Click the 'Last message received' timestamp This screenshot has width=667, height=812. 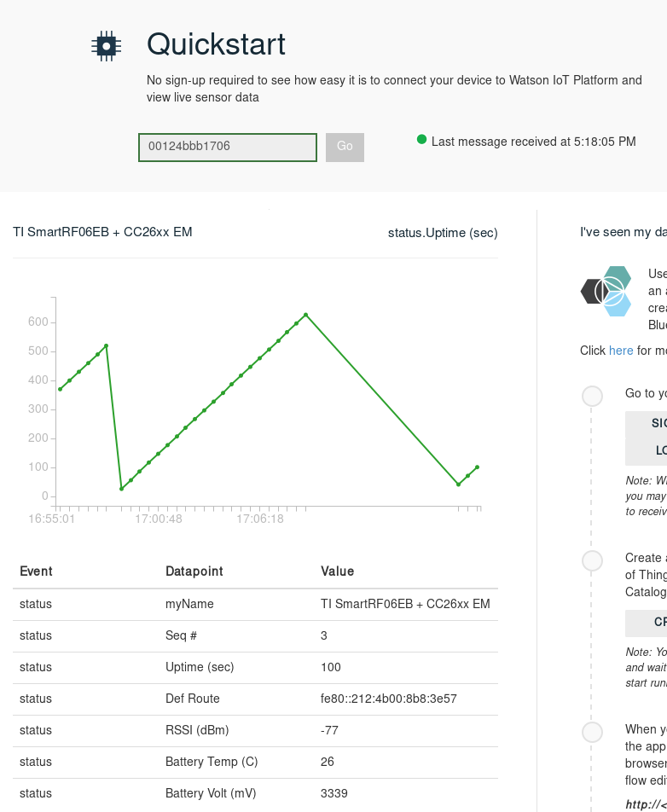(x=533, y=142)
